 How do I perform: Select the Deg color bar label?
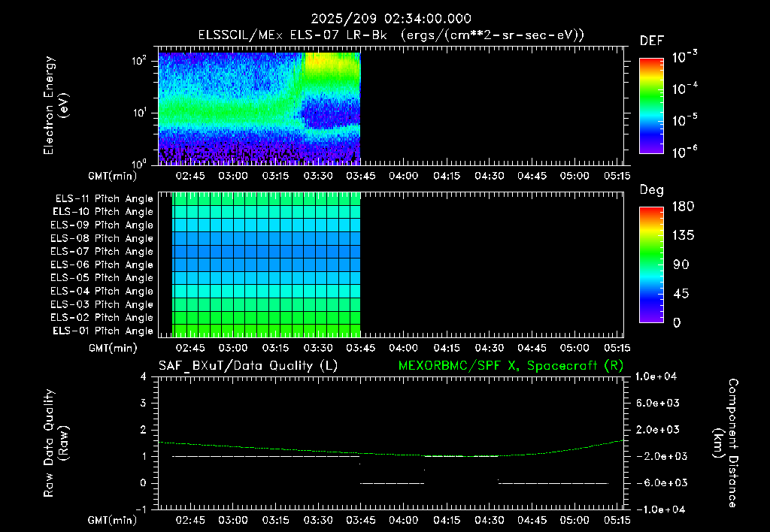(x=652, y=190)
